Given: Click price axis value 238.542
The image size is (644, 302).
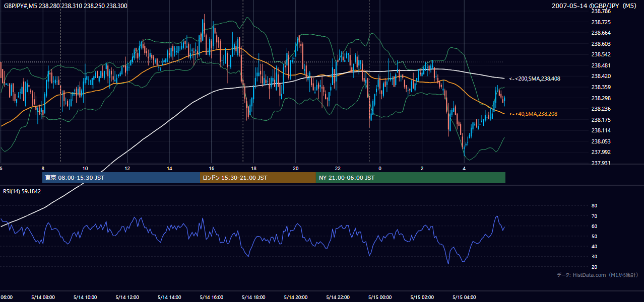Looking at the screenshot, I should 601,54.
